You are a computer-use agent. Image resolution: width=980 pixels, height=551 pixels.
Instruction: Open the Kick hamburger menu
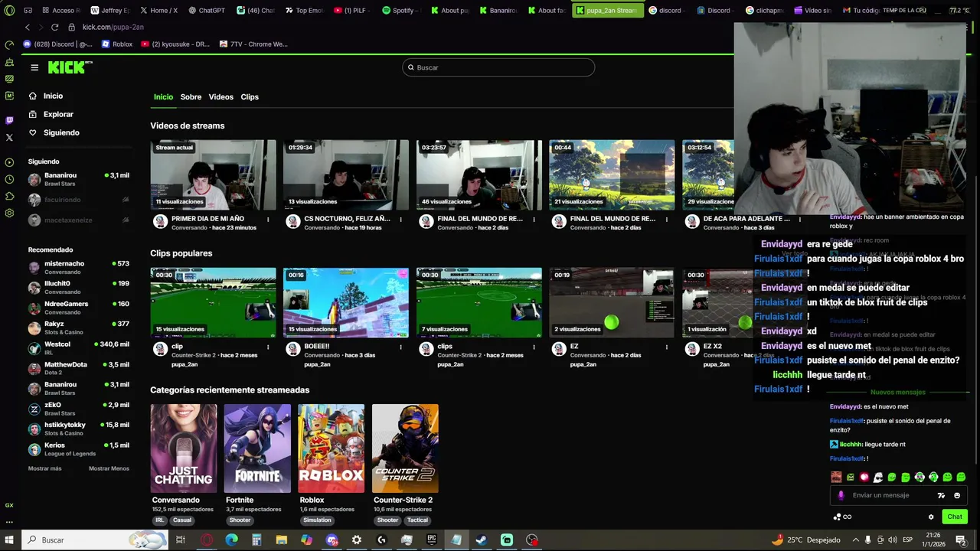pos(34,67)
